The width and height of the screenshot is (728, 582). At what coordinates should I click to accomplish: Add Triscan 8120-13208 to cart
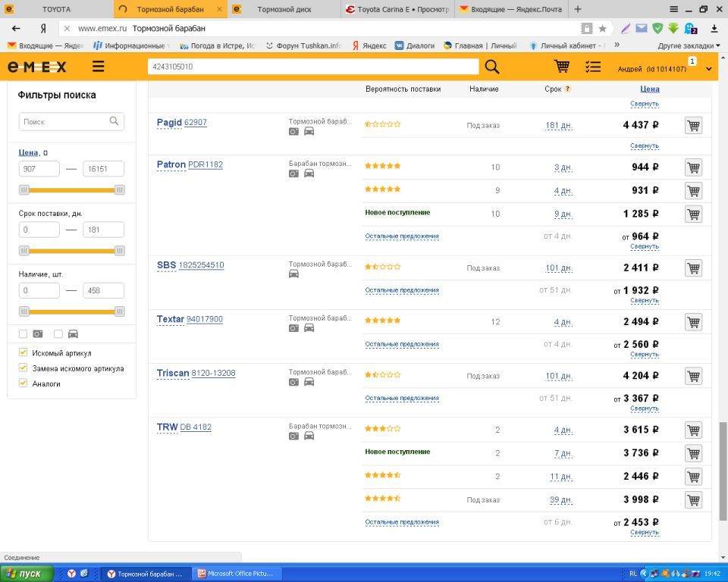(692, 376)
